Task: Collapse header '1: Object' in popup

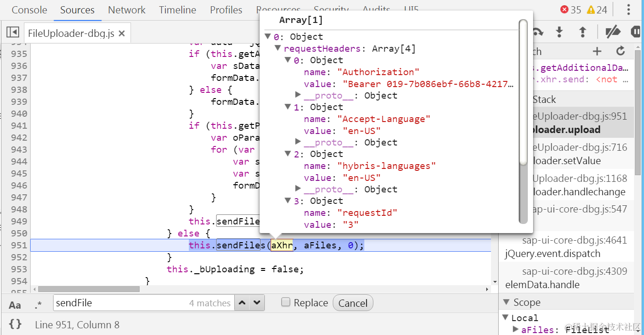Action: tap(288, 107)
